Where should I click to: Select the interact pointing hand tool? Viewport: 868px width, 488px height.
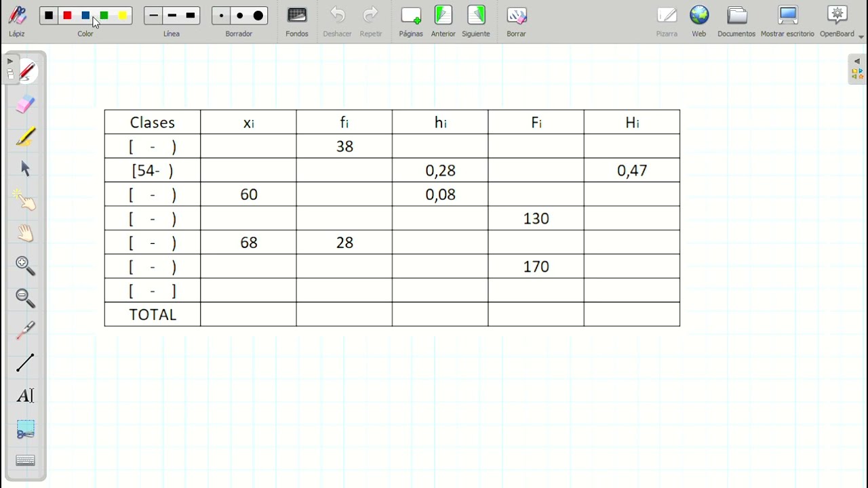[26, 201]
